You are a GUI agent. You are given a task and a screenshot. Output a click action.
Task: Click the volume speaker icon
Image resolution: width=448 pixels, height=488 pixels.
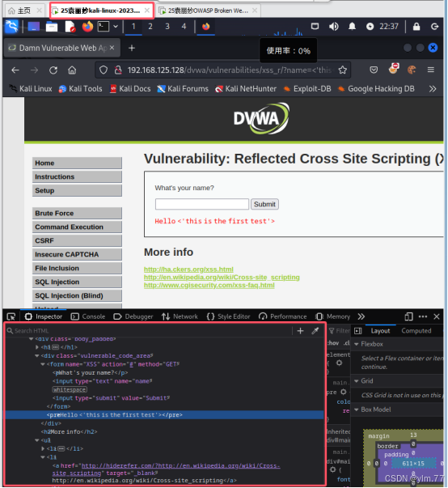[334, 27]
